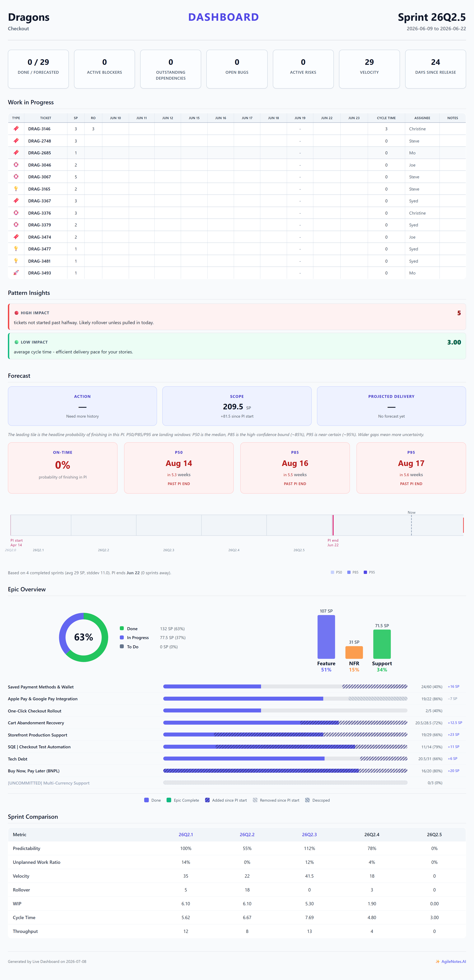Click the lightbulb icon for DRAG-3165

(16, 189)
